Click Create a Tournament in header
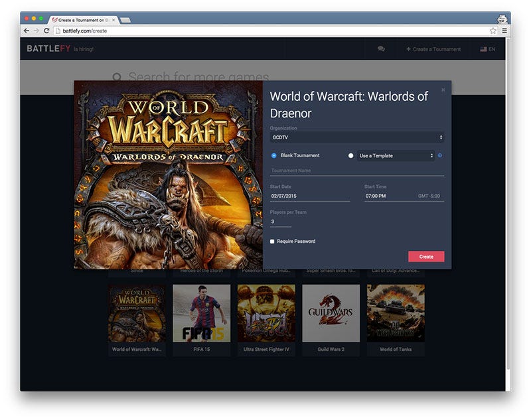 pyautogui.click(x=433, y=49)
